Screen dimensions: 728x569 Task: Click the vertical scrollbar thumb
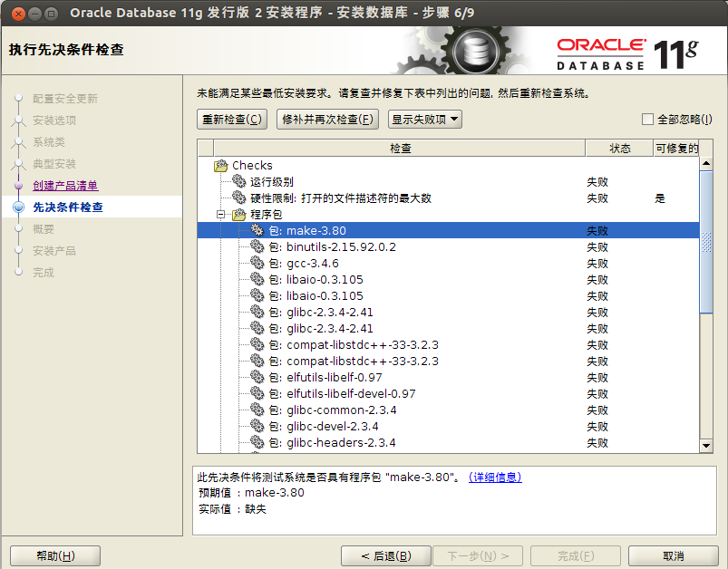click(705, 242)
